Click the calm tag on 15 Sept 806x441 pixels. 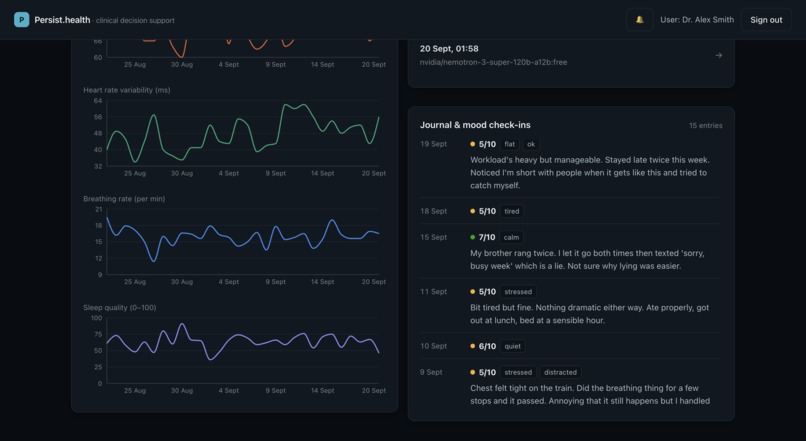tap(511, 237)
